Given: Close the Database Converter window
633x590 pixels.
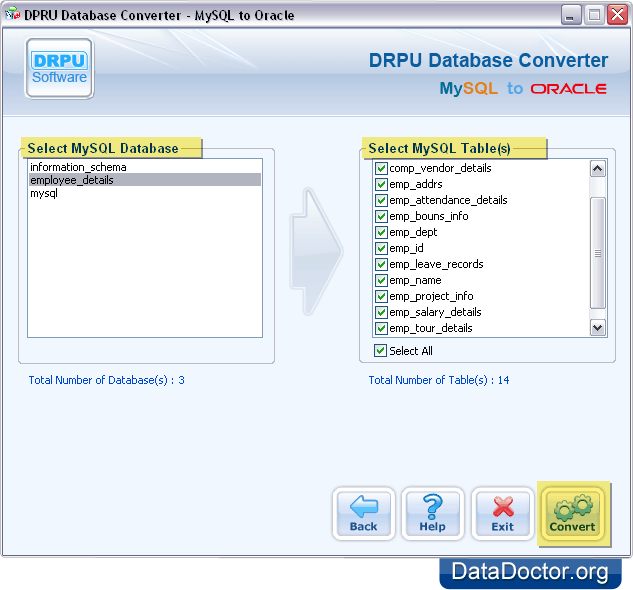Looking at the screenshot, I should [618, 15].
